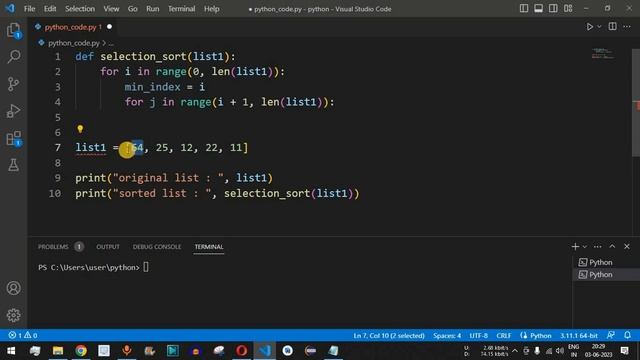
Task: Open the Explorer view in activity bar
Action: coord(13,31)
